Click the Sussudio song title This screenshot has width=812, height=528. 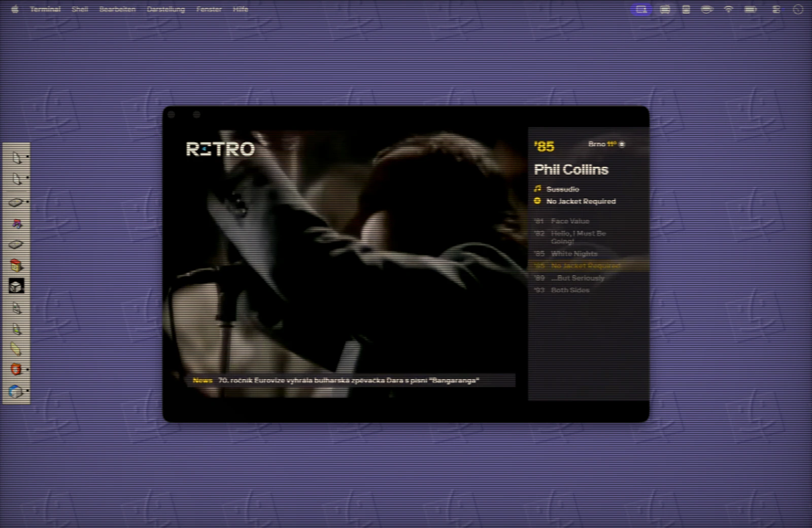563,189
